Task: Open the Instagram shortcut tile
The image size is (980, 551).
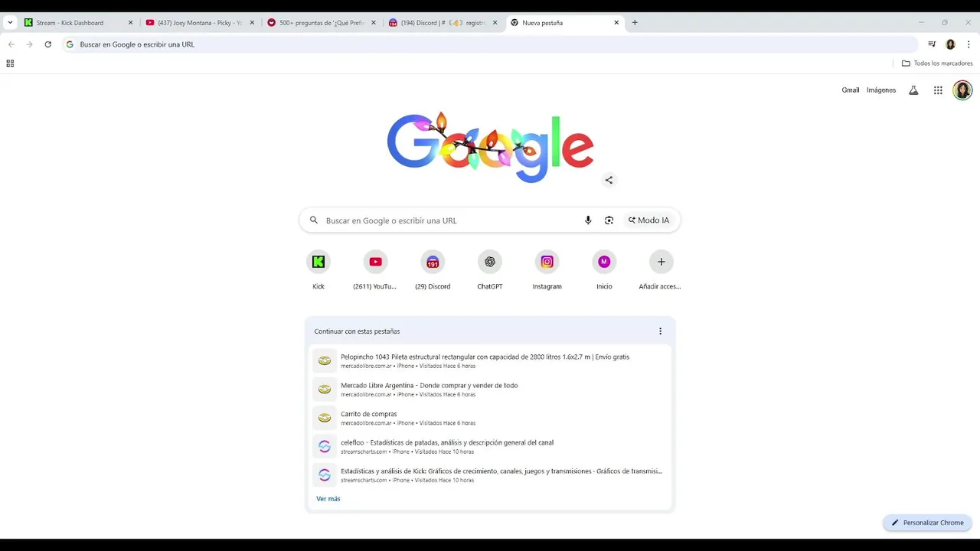Action: (547, 270)
